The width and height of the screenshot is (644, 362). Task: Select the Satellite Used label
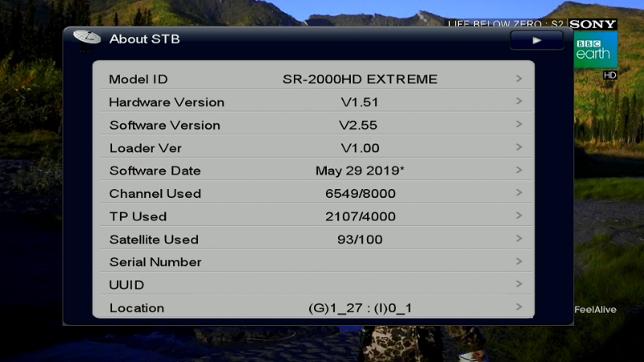[x=154, y=240]
